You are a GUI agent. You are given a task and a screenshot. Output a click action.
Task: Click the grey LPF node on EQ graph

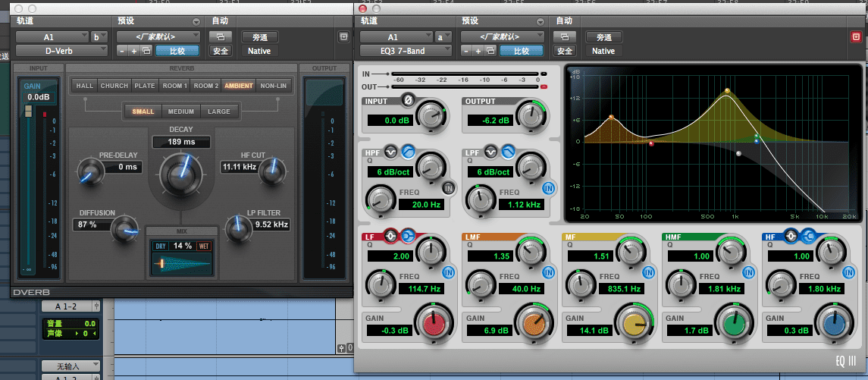[x=738, y=153]
